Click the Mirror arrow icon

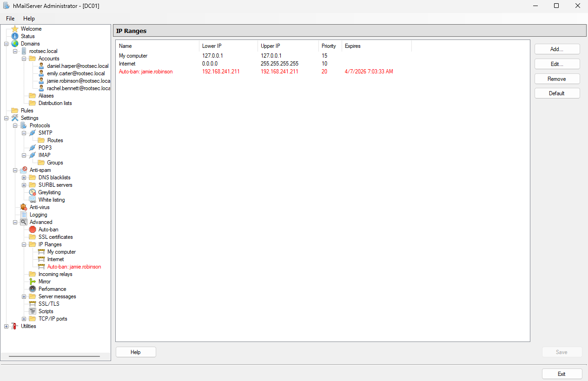(x=33, y=282)
